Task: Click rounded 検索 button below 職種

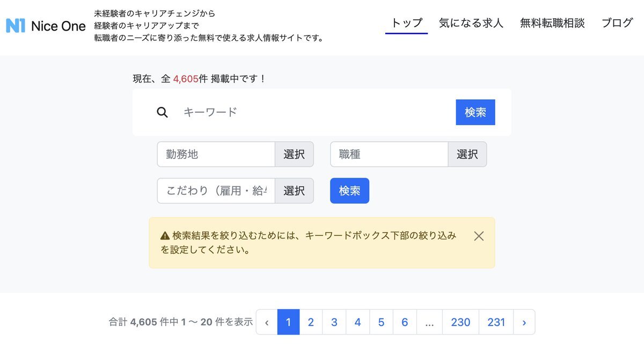Action: point(349,191)
